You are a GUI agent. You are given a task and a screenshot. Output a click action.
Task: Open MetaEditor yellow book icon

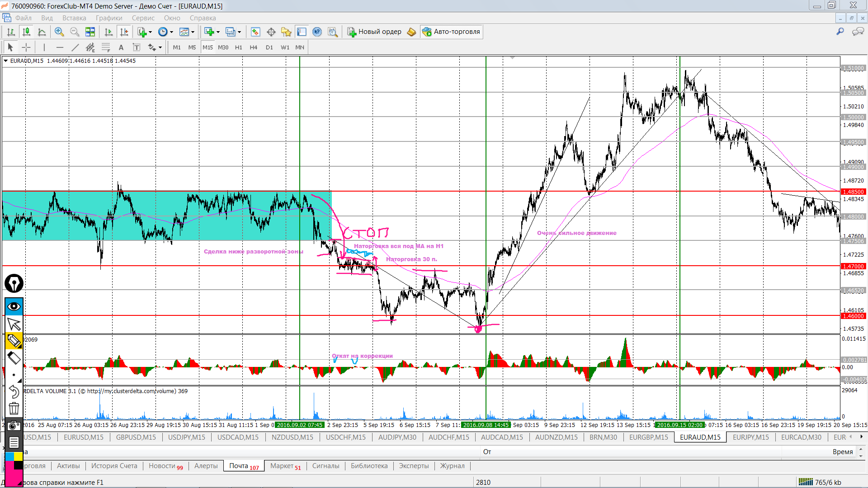pyautogui.click(x=411, y=32)
